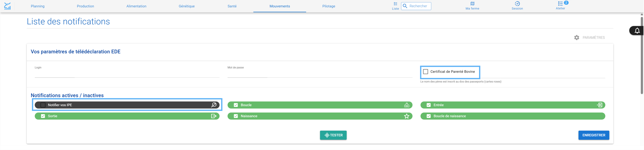Click the Boucle ear tag icon
This screenshot has width=644, height=150.
pyautogui.click(x=407, y=105)
